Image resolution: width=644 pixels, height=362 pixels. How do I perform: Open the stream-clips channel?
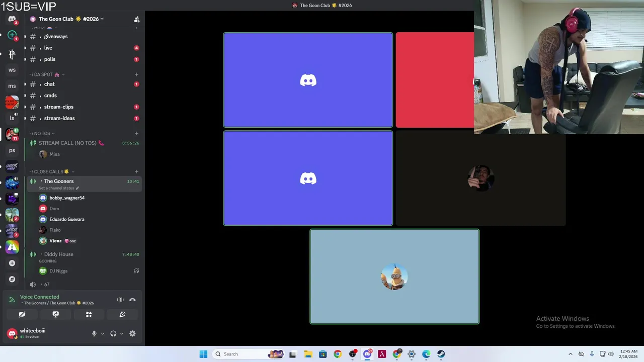tap(84, 107)
